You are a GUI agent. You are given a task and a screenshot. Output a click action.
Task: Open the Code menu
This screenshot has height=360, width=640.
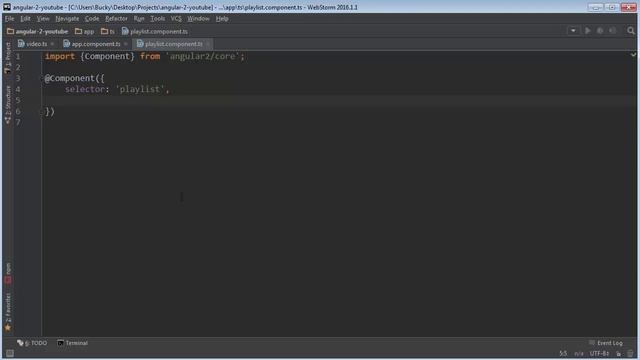92,19
